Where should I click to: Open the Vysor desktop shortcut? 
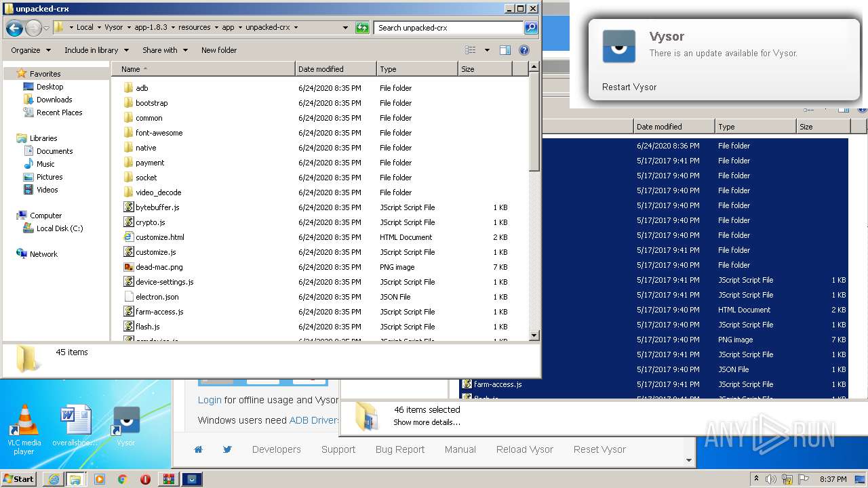[x=125, y=427]
